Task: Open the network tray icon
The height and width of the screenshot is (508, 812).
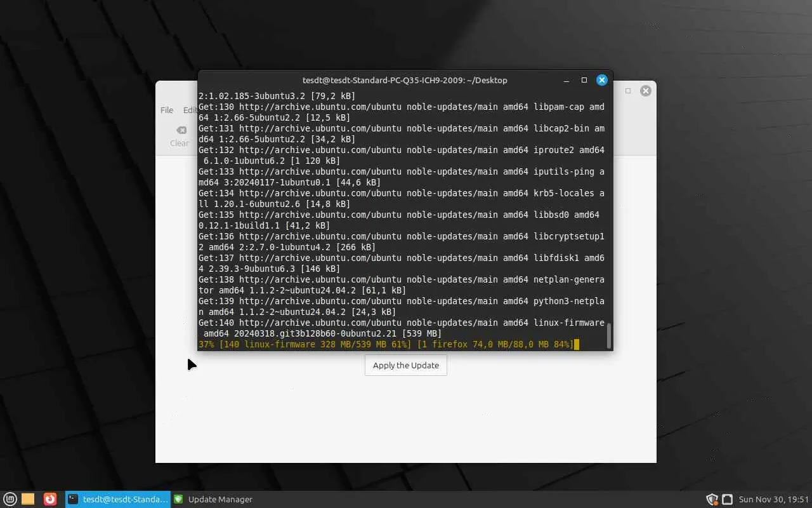Action: pyautogui.click(x=728, y=499)
